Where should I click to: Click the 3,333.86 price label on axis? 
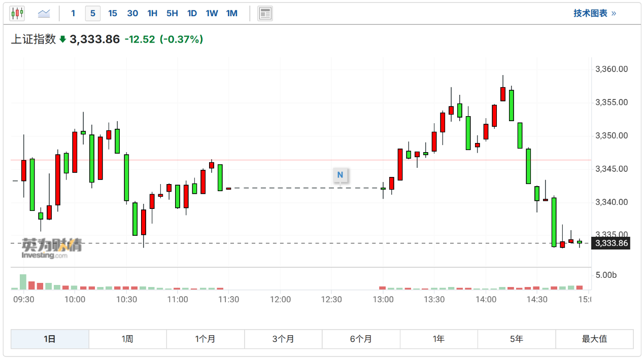[x=612, y=243]
